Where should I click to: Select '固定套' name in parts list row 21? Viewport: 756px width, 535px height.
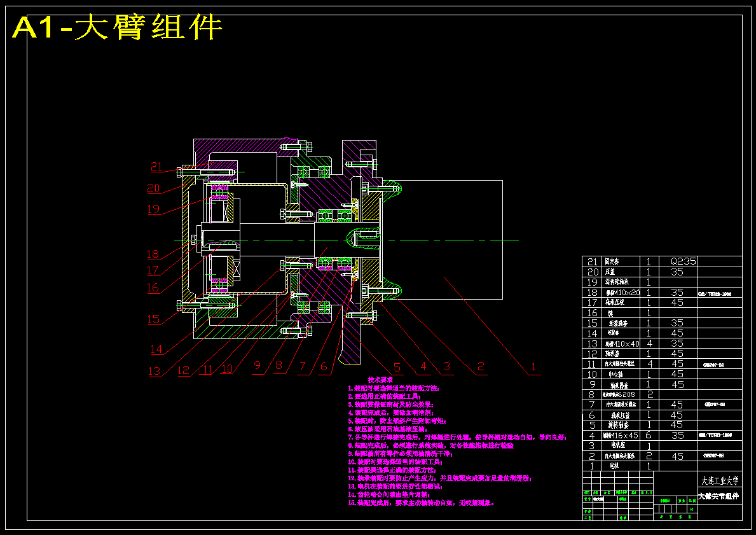(612, 261)
